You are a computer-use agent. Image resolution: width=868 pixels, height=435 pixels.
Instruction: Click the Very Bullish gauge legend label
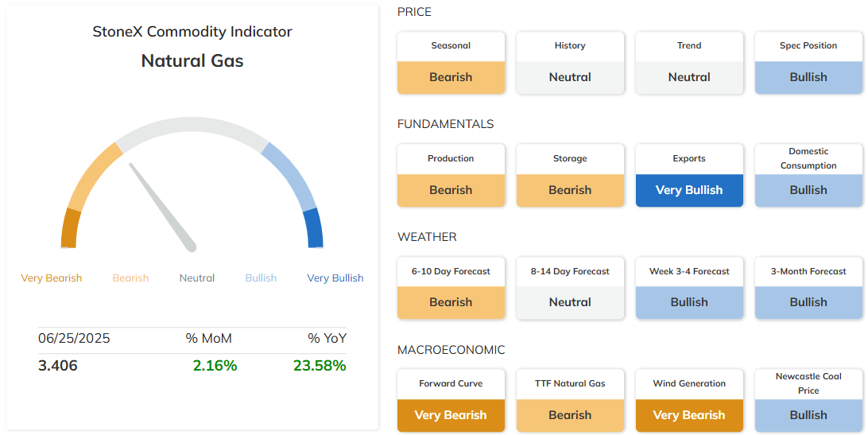(x=335, y=278)
